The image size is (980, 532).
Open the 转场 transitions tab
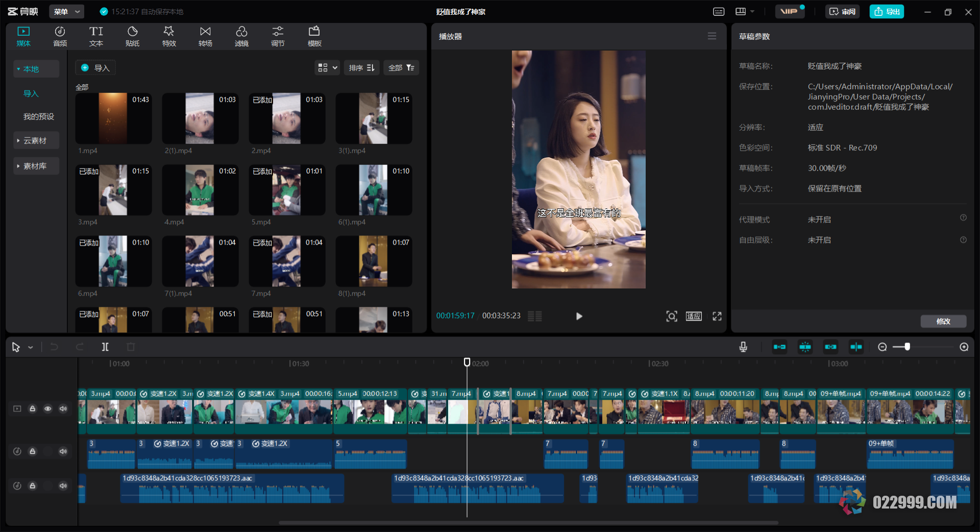pos(205,37)
